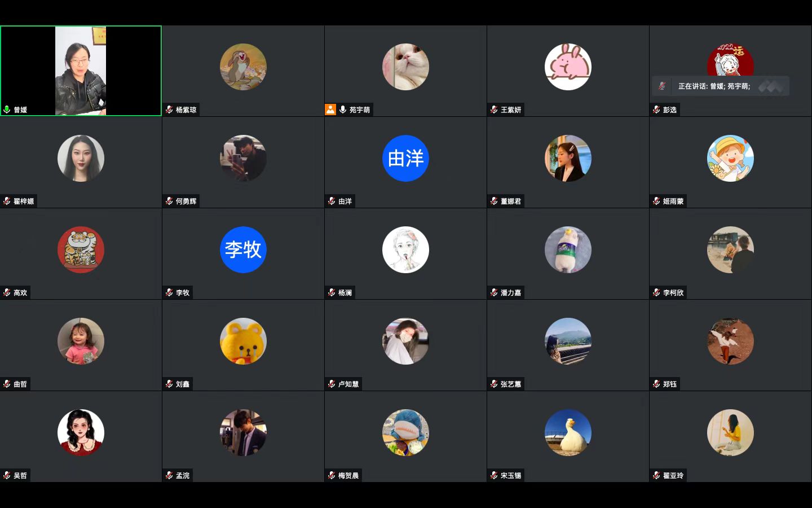The width and height of the screenshot is (812, 508).
Task: Click the microphone icon beside 苑宇萌's name
Action: 343,110
